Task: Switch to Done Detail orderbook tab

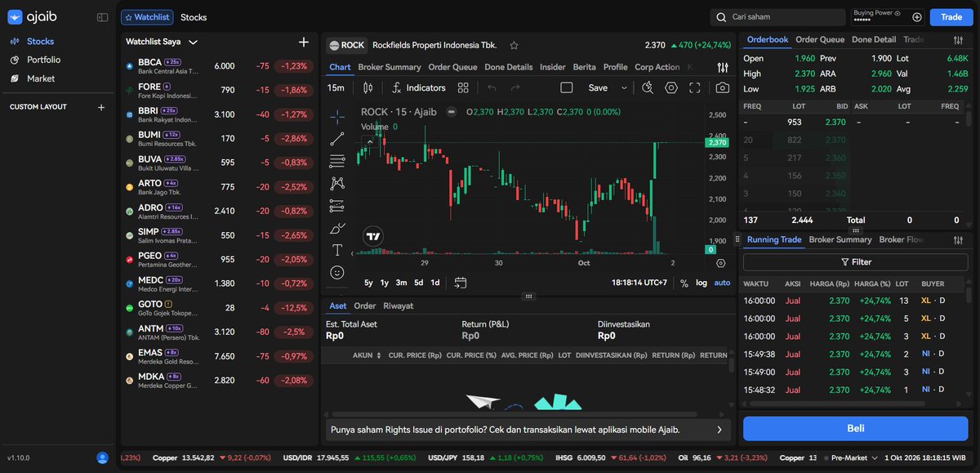Action: point(874,39)
